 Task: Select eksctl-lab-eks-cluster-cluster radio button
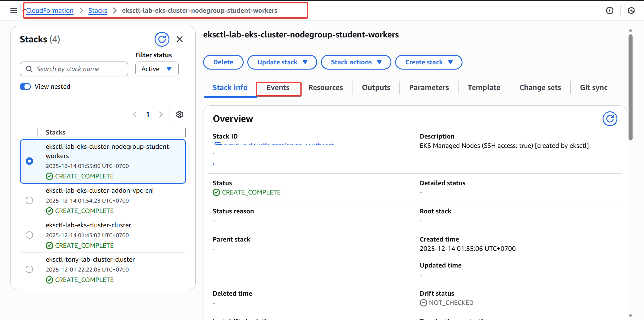coord(29,235)
